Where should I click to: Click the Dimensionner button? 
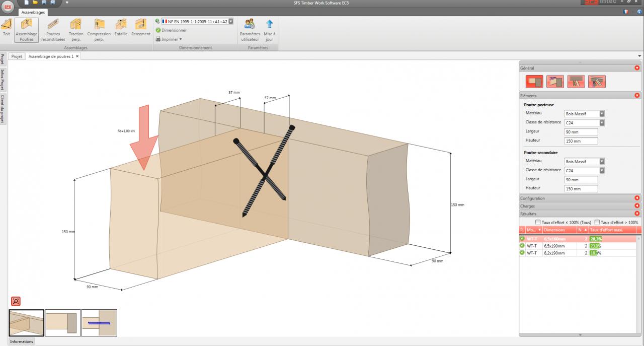point(171,30)
